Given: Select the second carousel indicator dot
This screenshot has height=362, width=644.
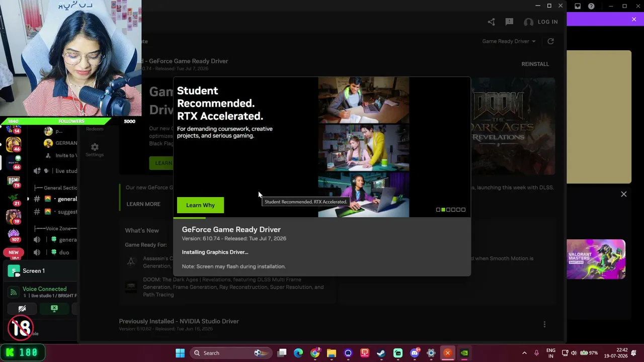Looking at the screenshot, I should (443, 210).
